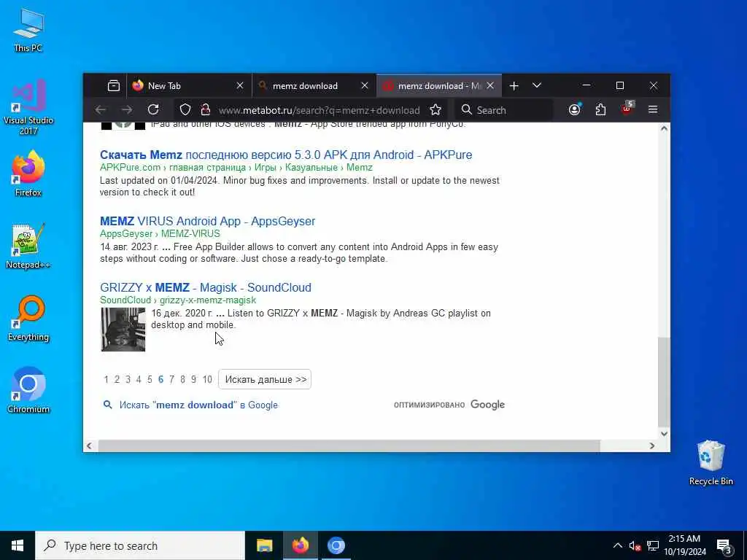
Task: Go to results page 5
Action: click(150, 379)
